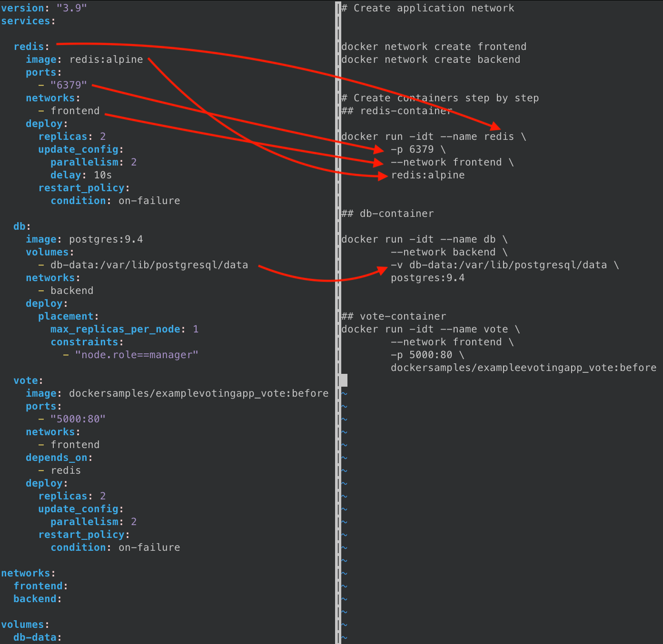Click the top-level 'services:' key

coord(28,21)
